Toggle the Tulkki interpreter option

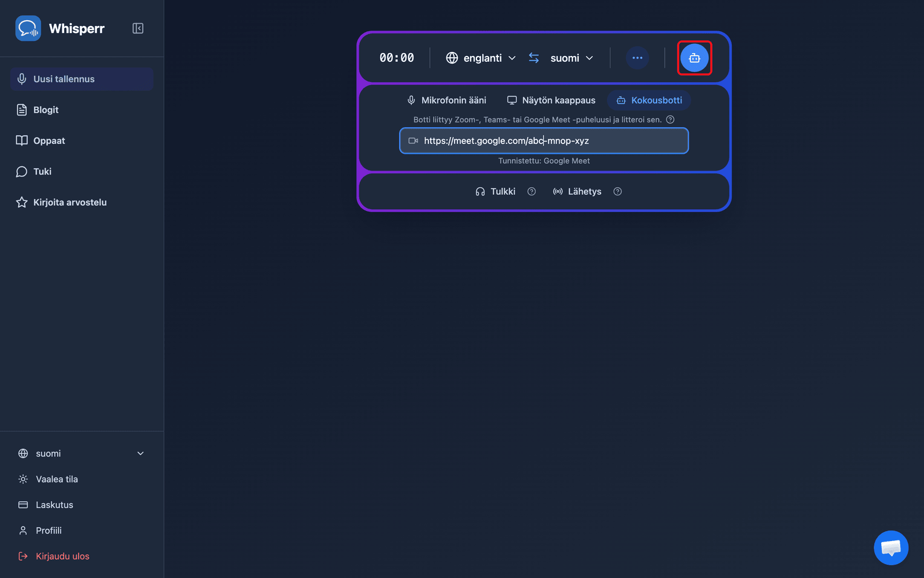(495, 191)
